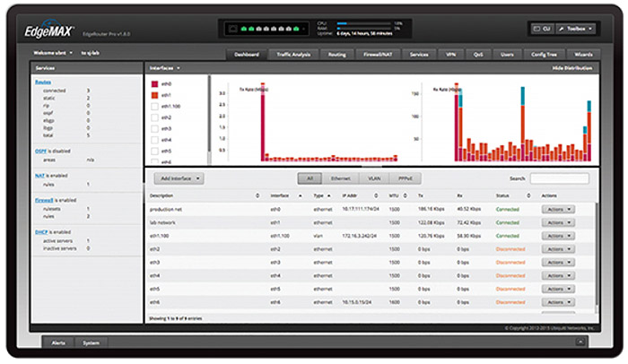
Task: Open the CLI terminal icon
Action: pos(536,29)
